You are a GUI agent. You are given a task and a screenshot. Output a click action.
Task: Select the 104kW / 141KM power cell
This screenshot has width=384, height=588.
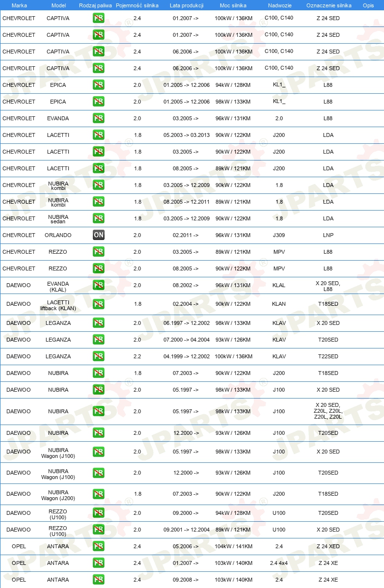click(x=233, y=546)
